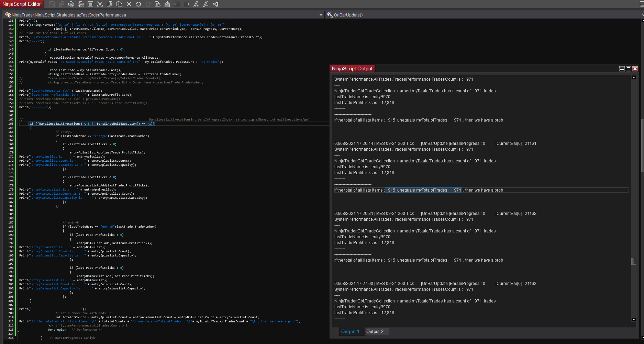Click the 'CurrentBar[0] : 21162' text
The height and width of the screenshot is (344, 644).
pos(516,214)
